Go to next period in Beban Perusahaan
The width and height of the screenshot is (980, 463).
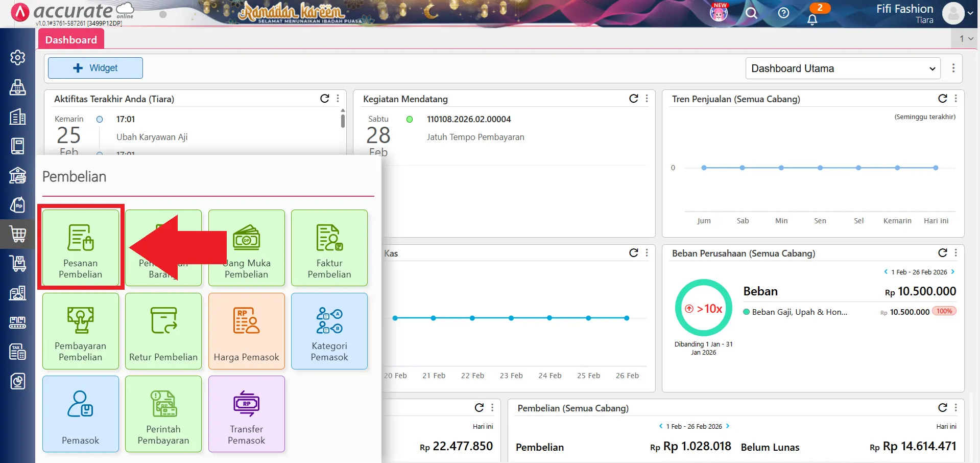point(953,272)
